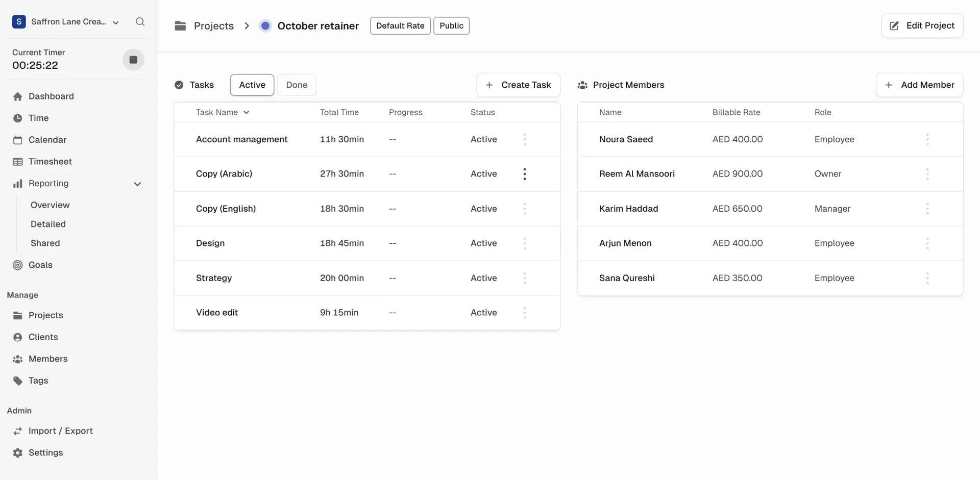Viewport: 980px width, 480px height.
Task: Open the Strategy task options menu
Action: 524,278
